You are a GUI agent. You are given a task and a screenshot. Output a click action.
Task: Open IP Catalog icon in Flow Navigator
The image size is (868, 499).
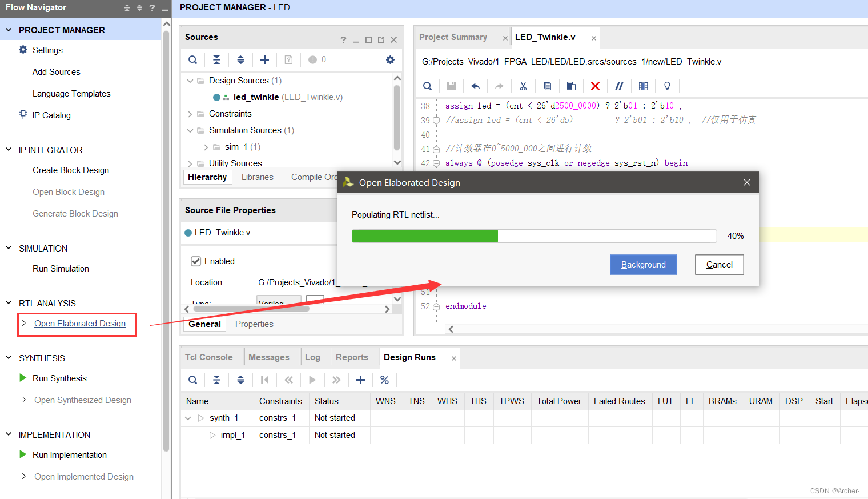pos(23,114)
